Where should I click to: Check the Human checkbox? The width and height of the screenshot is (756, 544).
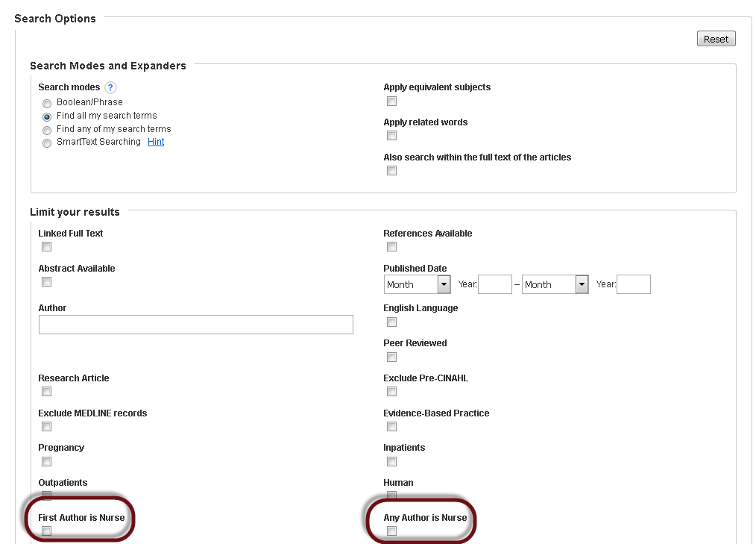click(391, 495)
